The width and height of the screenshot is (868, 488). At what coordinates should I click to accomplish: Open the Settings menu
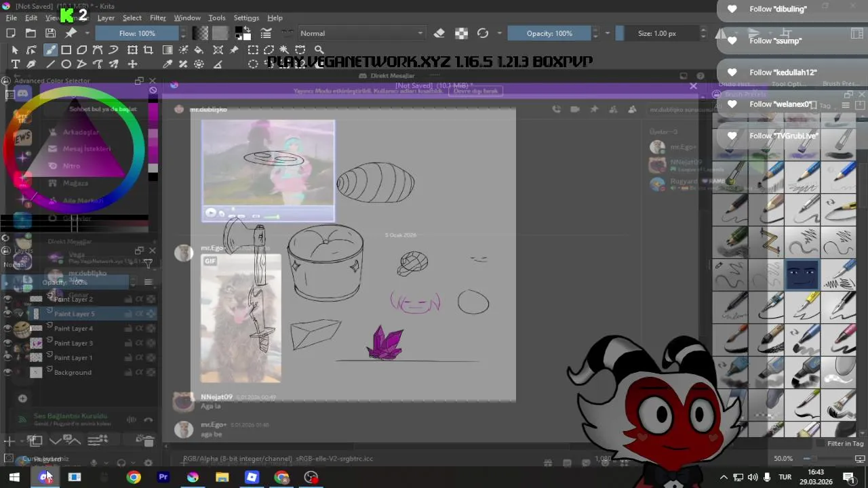click(246, 18)
